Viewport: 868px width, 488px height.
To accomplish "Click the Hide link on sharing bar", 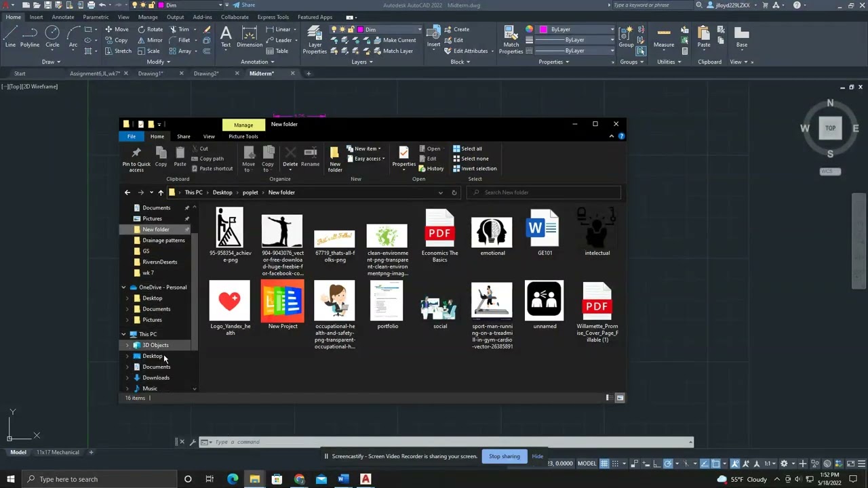I will (538, 456).
